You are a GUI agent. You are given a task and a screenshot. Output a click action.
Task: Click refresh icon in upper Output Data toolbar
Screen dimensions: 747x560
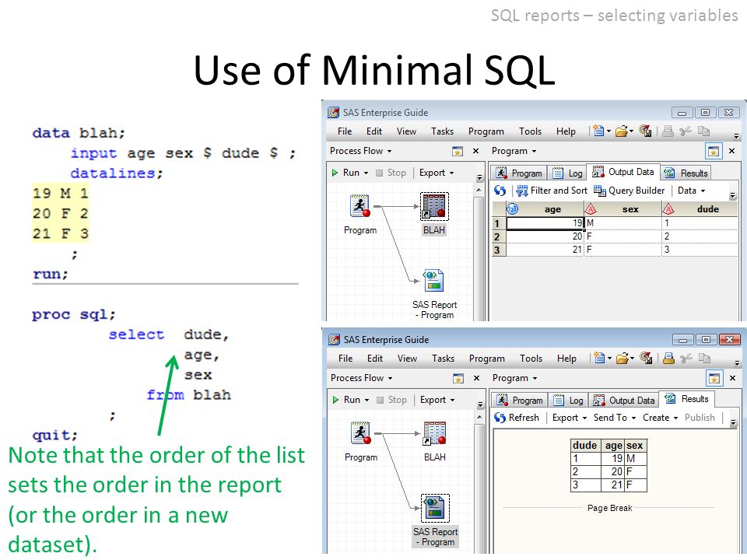coord(500,191)
